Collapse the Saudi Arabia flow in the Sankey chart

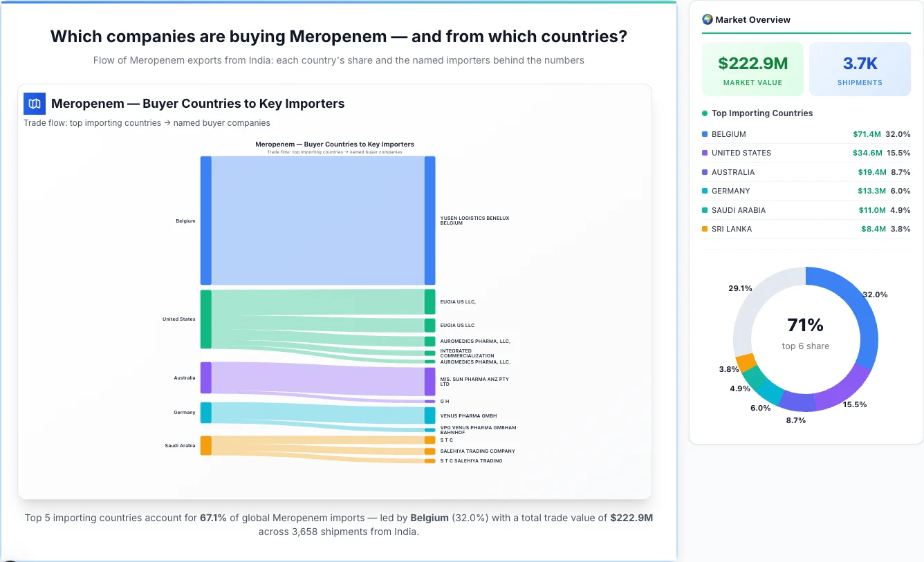click(205, 445)
